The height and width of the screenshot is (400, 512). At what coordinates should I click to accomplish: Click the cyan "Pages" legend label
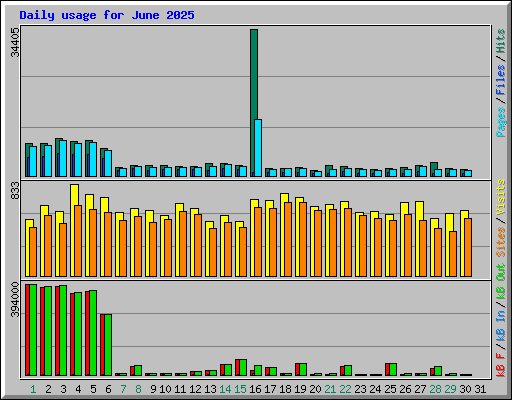coord(501,122)
